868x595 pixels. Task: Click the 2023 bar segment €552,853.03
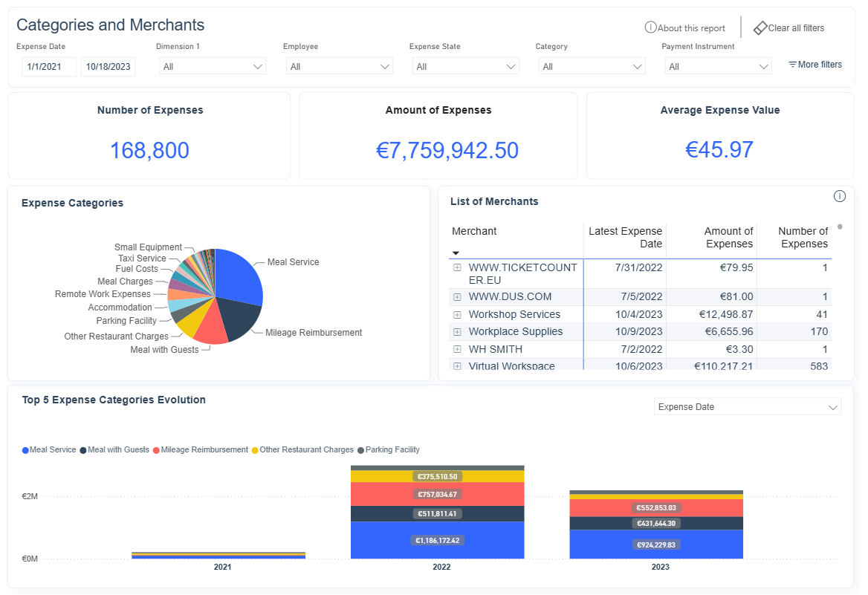(x=656, y=507)
